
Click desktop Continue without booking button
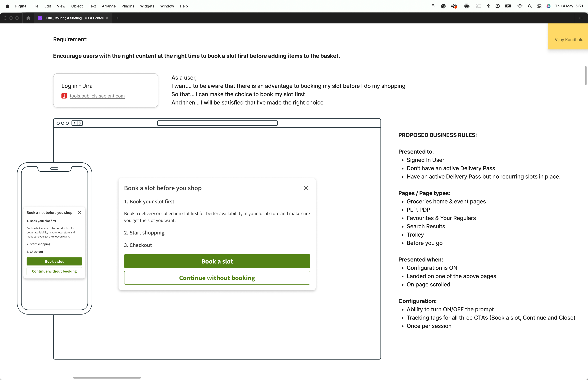point(217,278)
